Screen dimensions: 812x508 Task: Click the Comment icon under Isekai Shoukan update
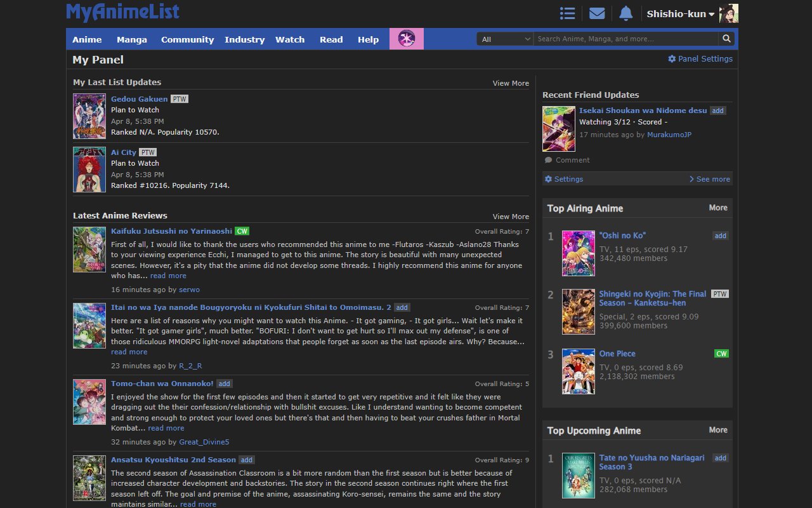pos(548,159)
